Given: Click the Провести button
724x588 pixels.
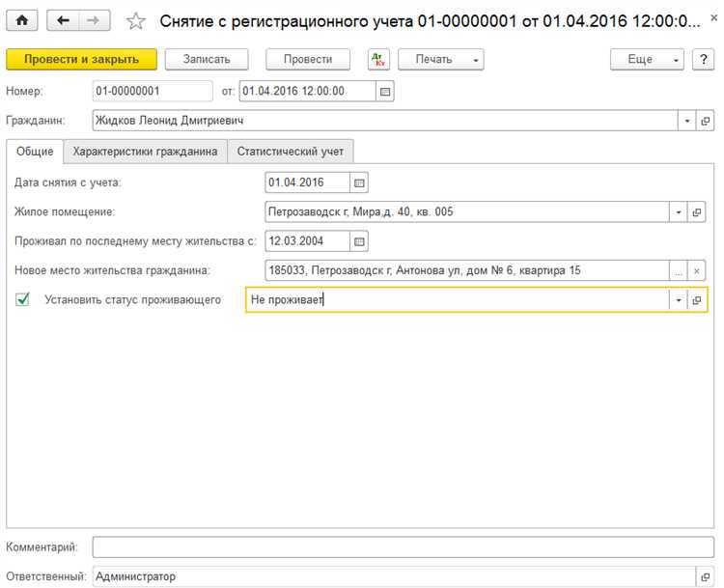Looking at the screenshot, I should point(308,60).
